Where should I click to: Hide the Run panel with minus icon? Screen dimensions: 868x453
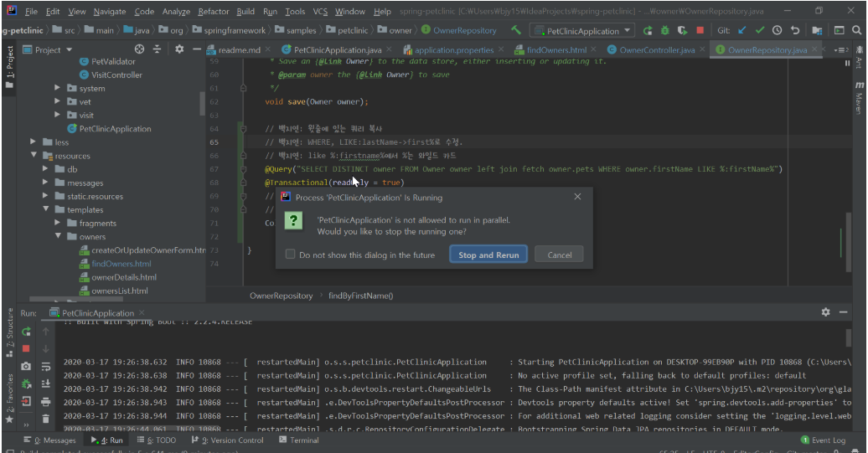click(844, 312)
